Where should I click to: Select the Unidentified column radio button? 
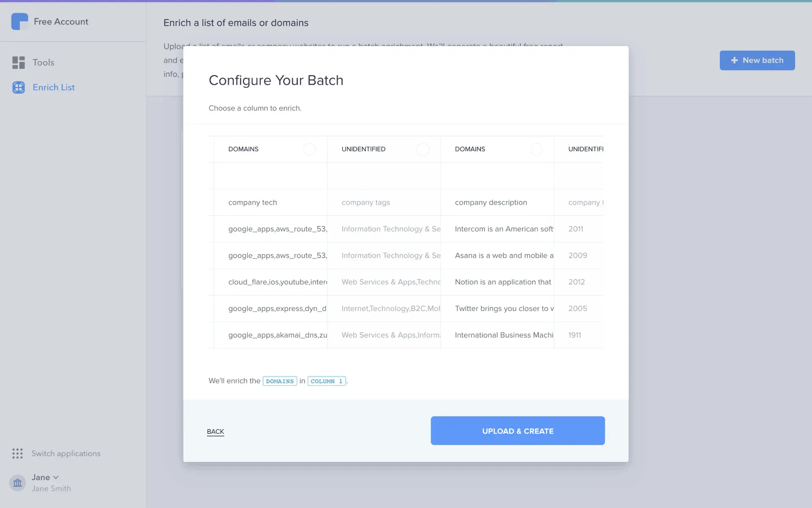pyautogui.click(x=422, y=149)
